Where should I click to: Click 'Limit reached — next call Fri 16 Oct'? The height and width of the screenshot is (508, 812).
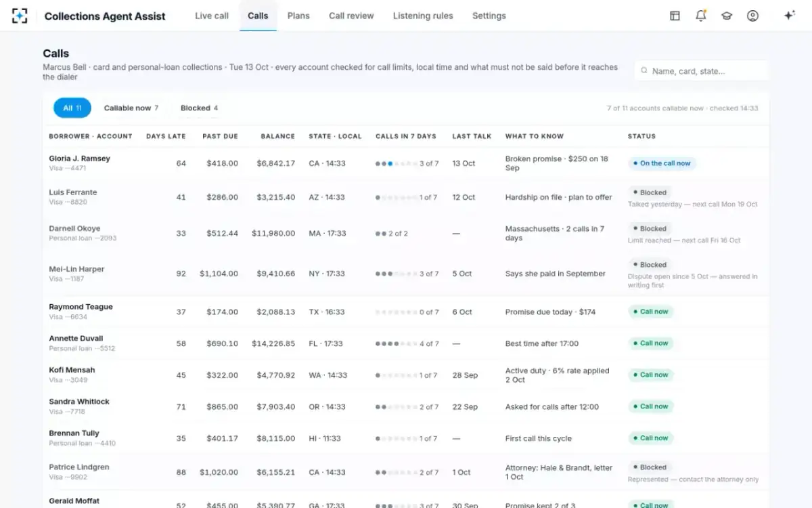pos(684,240)
